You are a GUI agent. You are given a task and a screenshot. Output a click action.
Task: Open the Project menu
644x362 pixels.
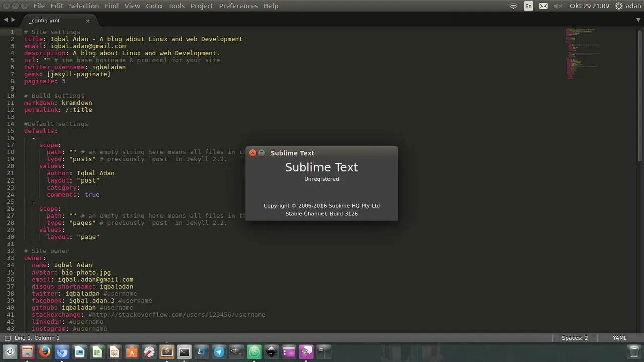click(x=202, y=6)
